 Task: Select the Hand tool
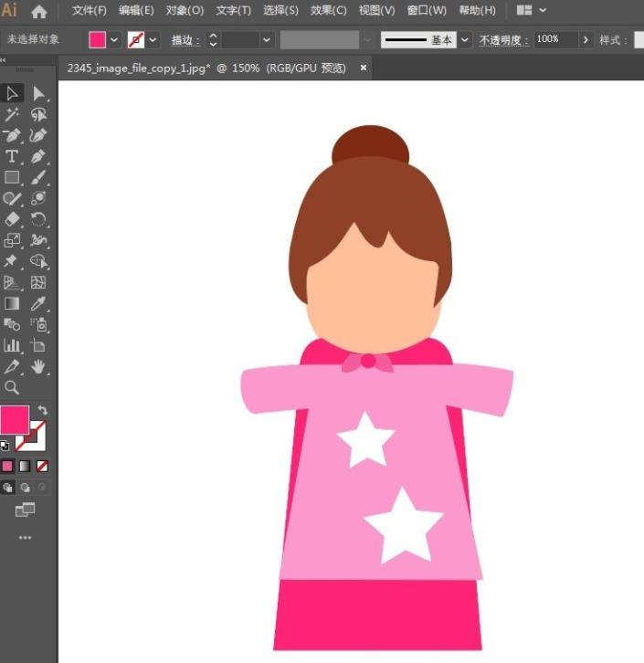pyautogui.click(x=38, y=366)
